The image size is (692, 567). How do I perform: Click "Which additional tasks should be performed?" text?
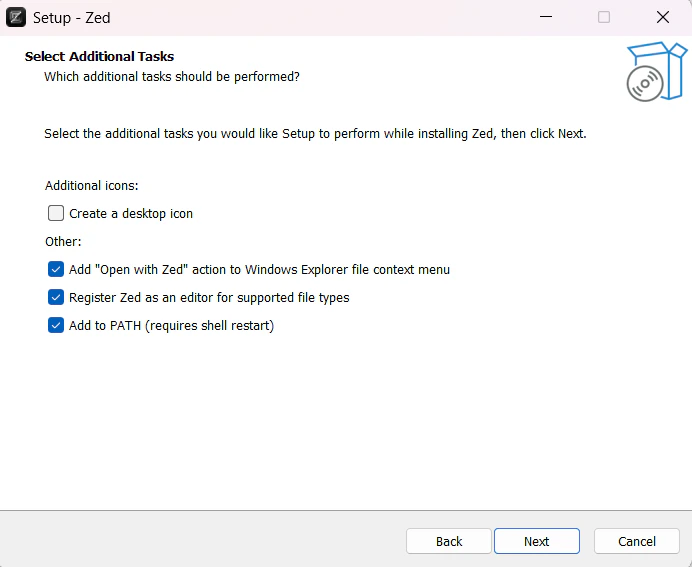point(172,77)
